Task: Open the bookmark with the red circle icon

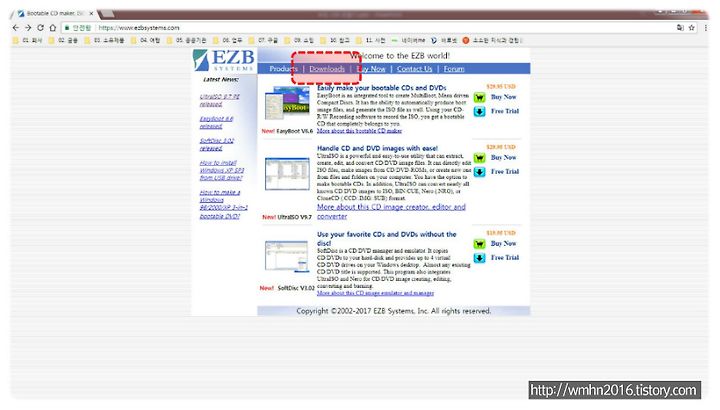Action: [492, 40]
